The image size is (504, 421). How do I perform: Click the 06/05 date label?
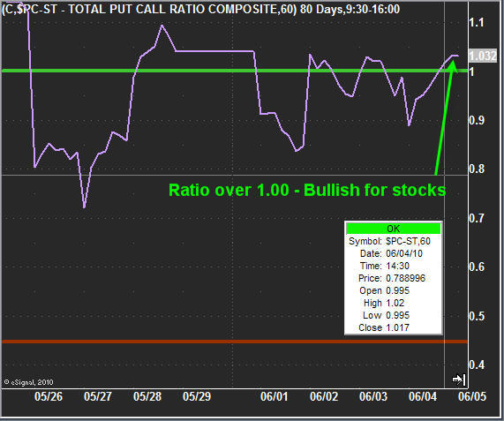(472, 396)
